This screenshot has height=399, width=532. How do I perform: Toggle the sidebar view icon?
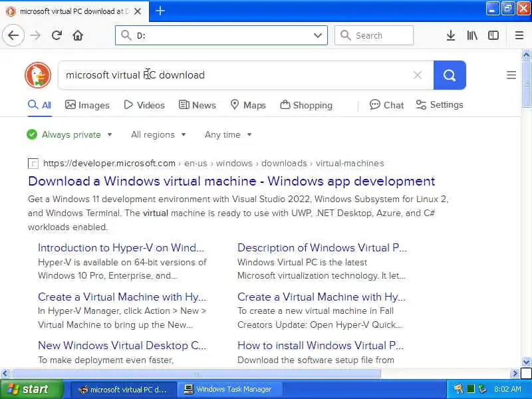tap(493, 35)
